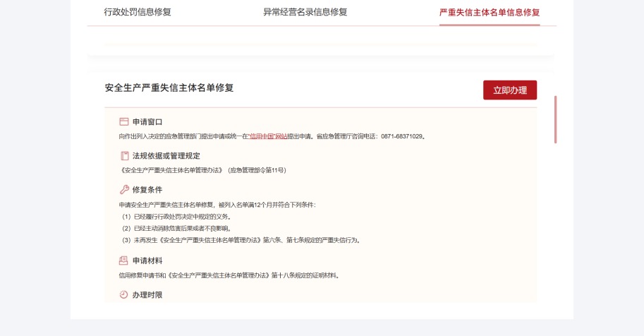This screenshot has width=644, height=336.
Task: Click the wrench icon beside 修复条件
Action: pos(124,190)
